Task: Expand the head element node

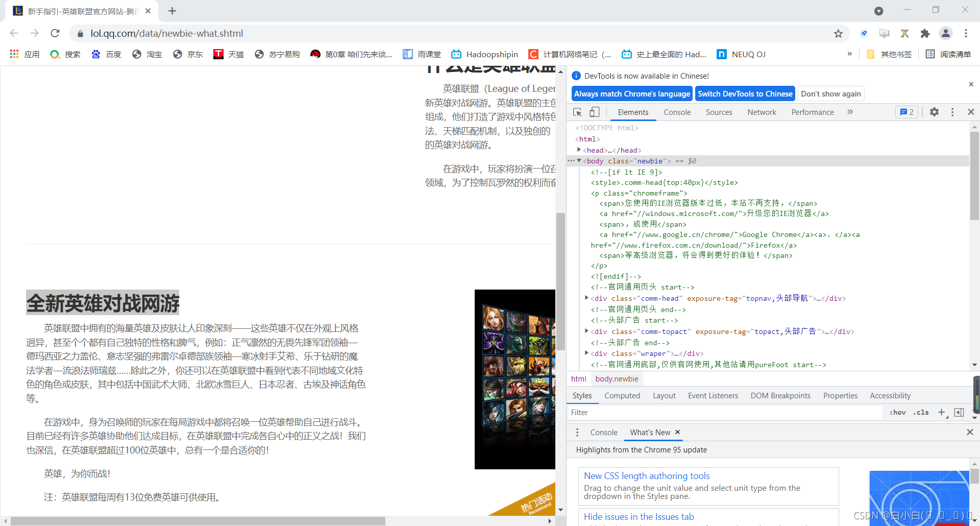Action: point(579,150)
